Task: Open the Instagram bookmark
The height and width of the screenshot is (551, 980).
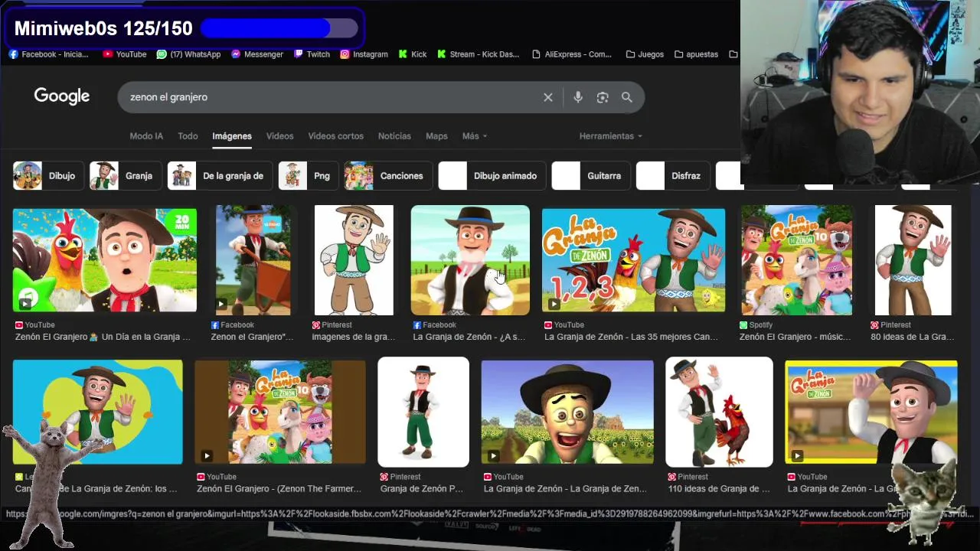Action: (364, 54)
